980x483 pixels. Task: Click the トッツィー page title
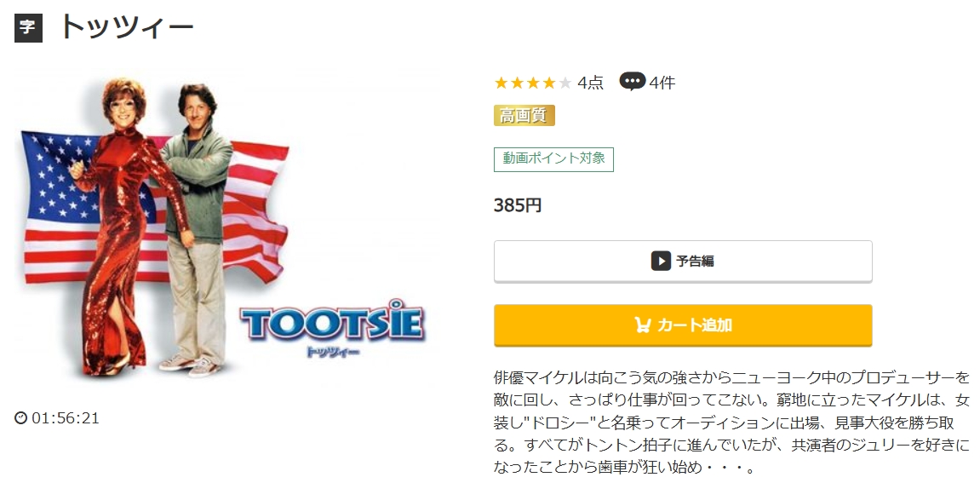click(126, 27)
